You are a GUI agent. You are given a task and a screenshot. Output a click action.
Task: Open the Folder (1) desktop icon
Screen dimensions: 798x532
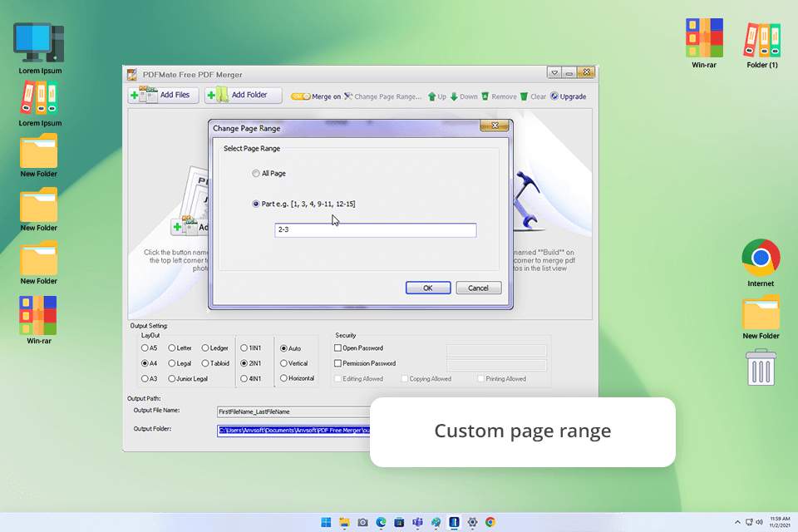tap(762, 40)
